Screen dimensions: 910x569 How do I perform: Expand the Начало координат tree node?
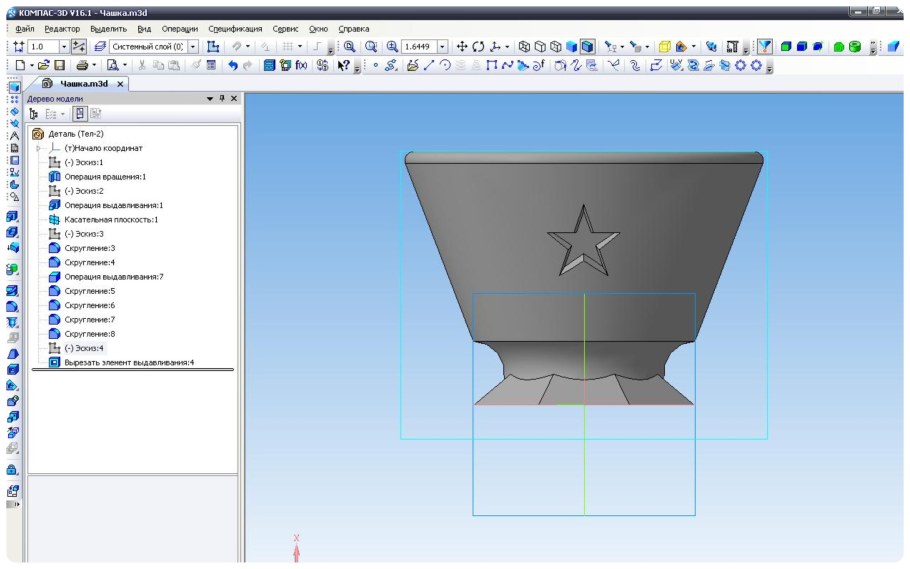pyautogui.click(x=40, y=148)
